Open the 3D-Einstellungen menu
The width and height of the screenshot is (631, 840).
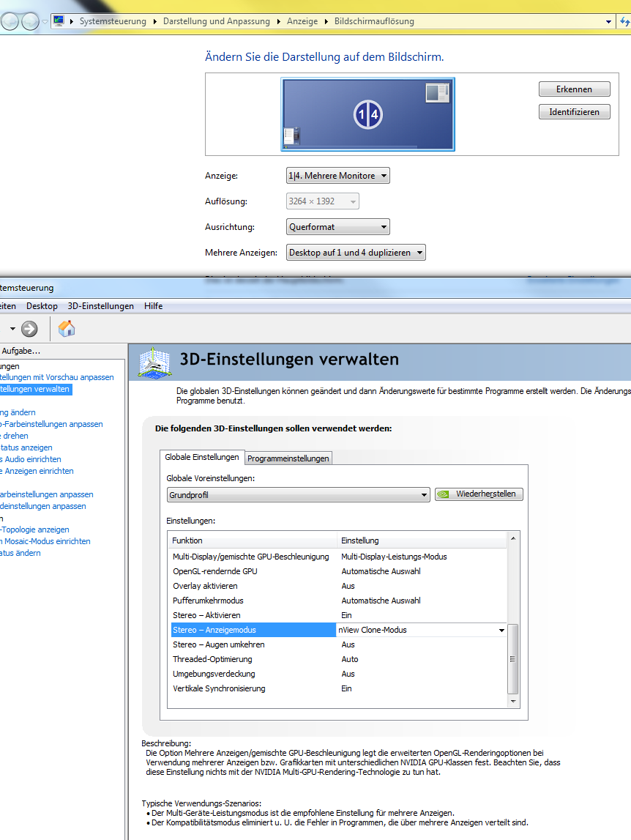(100, 306)
